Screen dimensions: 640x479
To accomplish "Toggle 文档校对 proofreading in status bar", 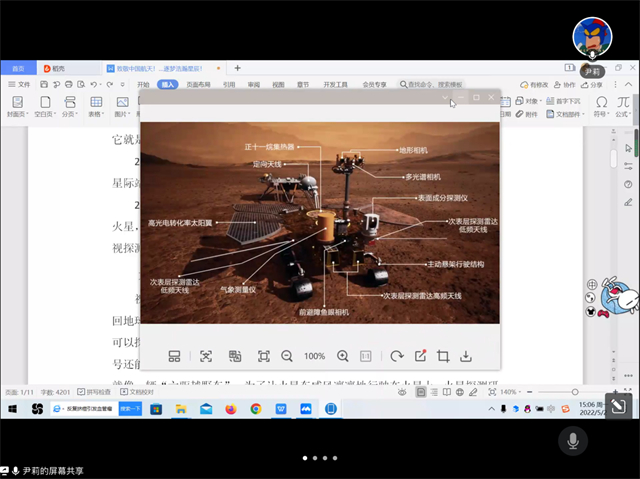I will point(137,392).
